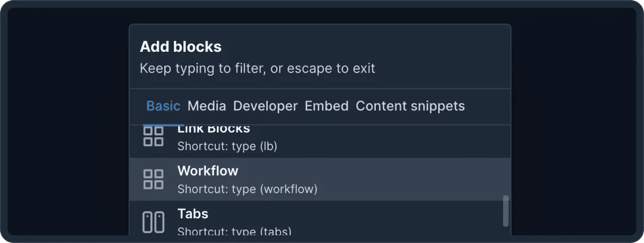This screenshot has width=644, height=243.
Task: Click the "Shortcut: type (tabs)" text
Action: click(x=234, y=232)
